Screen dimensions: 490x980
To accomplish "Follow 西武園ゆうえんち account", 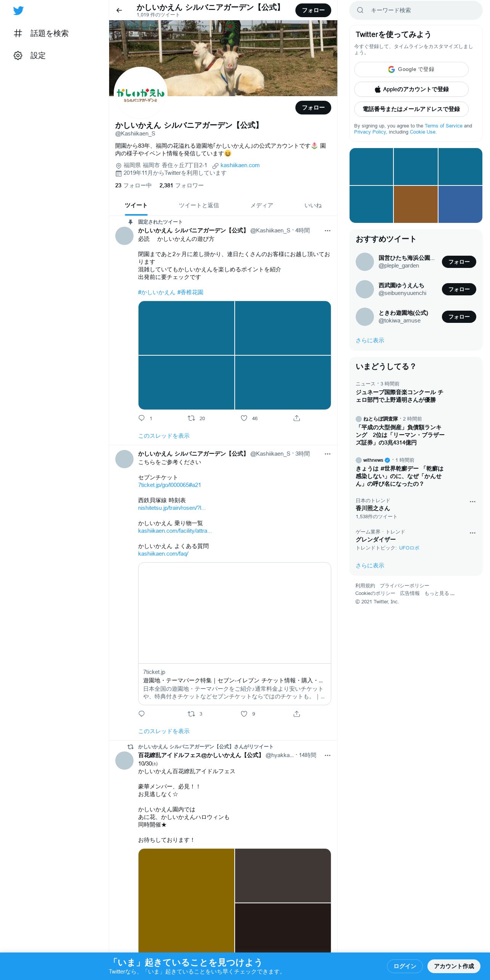I will pos(459,289).
